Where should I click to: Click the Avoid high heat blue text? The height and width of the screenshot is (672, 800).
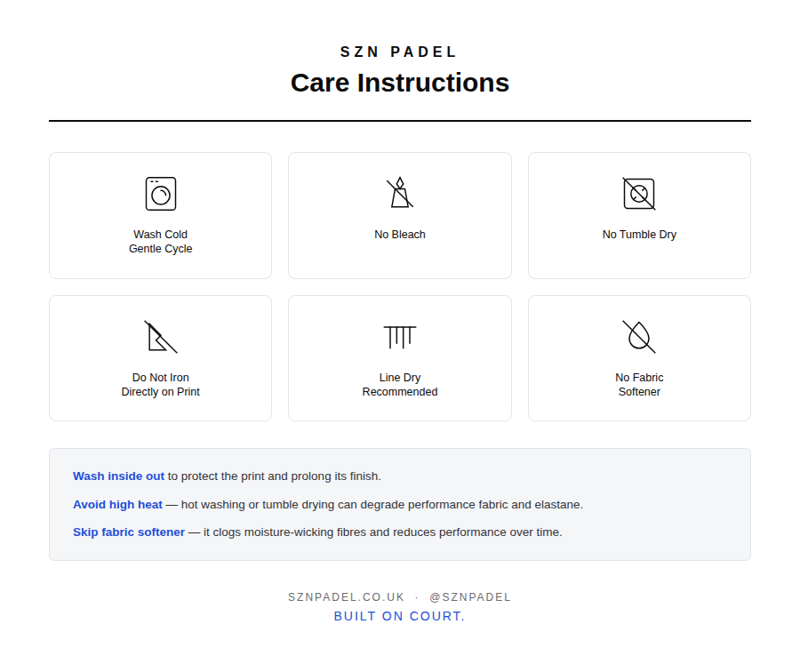point(117,505)
